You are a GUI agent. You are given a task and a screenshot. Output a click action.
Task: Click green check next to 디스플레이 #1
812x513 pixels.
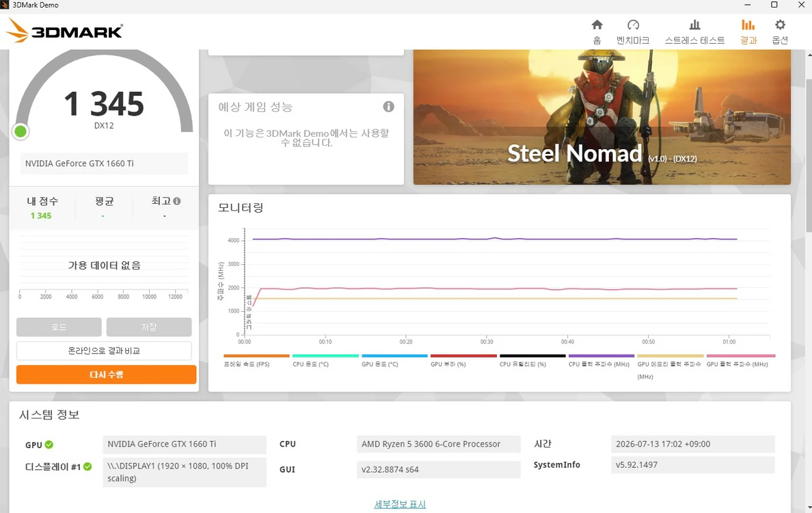pos(87,466)
